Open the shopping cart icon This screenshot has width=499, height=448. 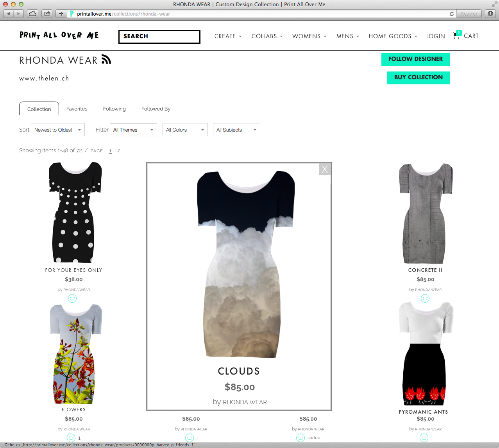click(x=456, y=36)
